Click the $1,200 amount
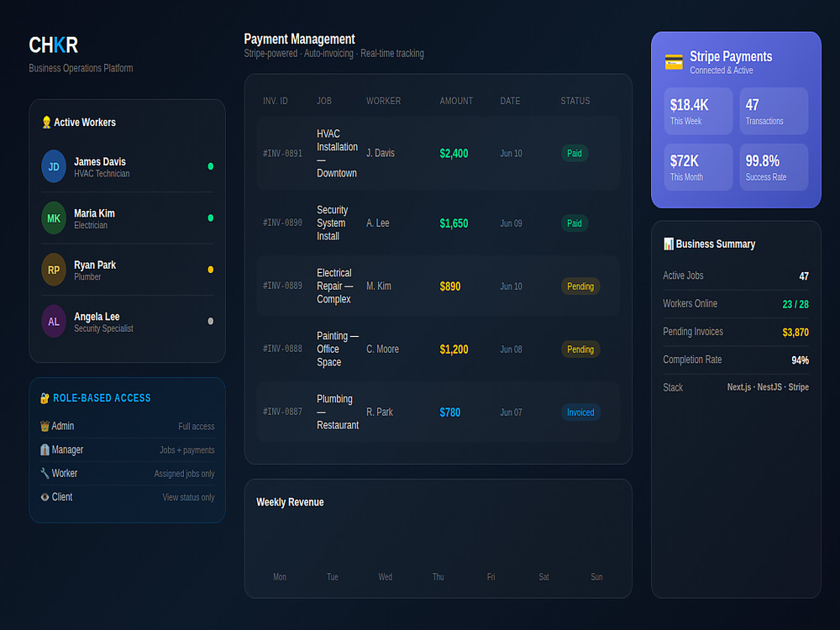Screen dimensions: 840x630 pyautogui.click(x=454, y=349)
